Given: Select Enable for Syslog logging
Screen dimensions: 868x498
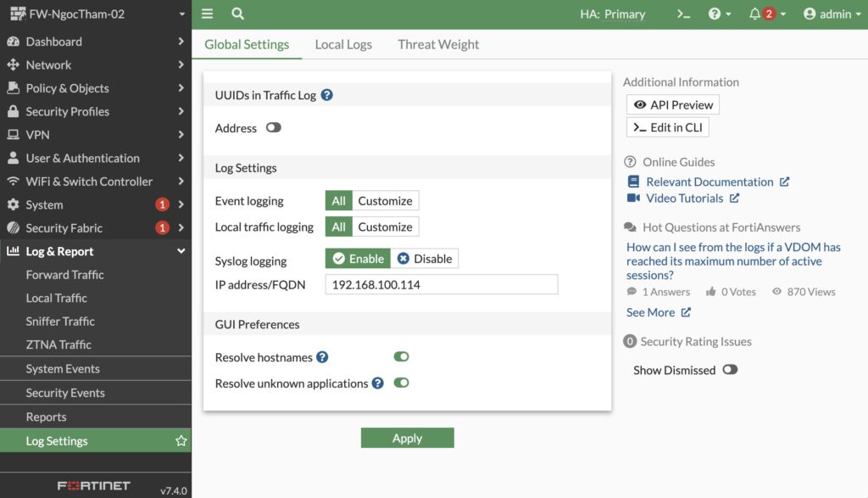Looking at the screenshot, I should 359,259.
